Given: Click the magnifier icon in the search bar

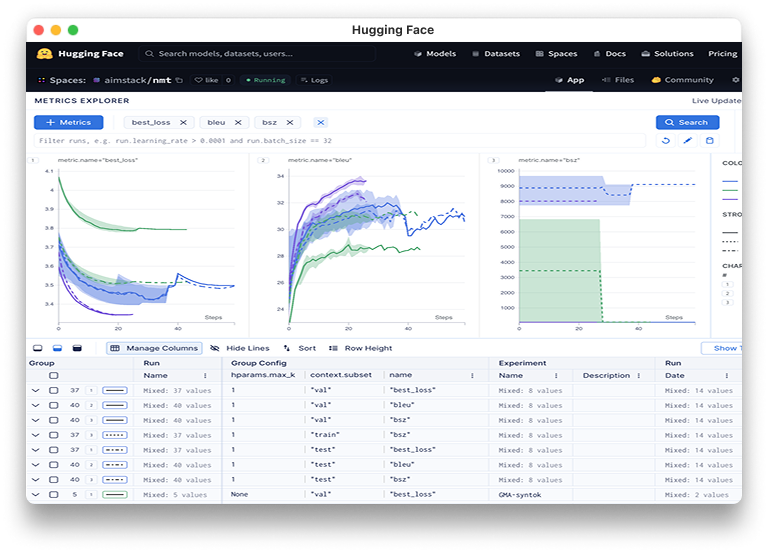Looking at the screenshot, I should [x=149, y=53].
